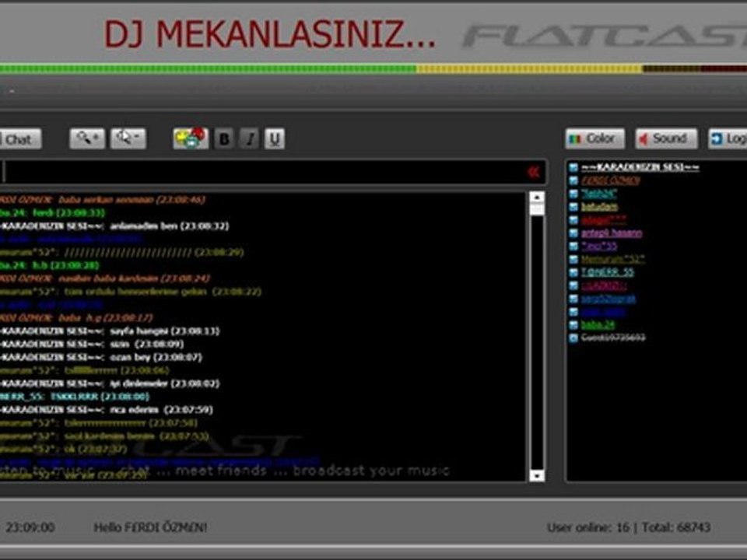Toggle italic text formatting
Image resolution: width=747 pixels, height=560 pixels.
249,138
